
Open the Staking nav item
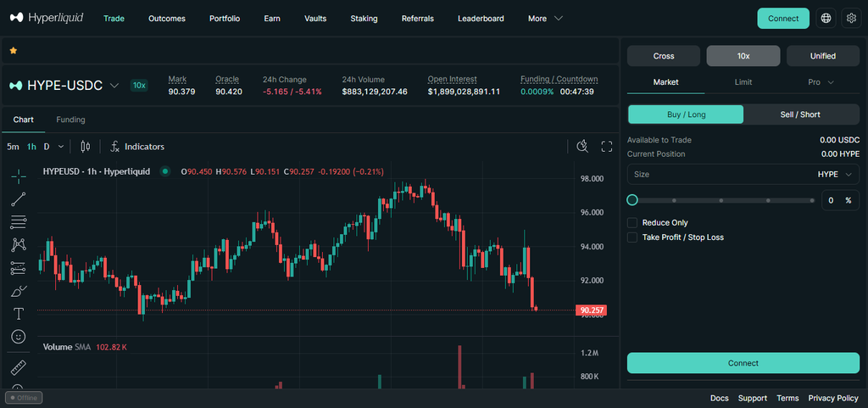click(364, 19)
